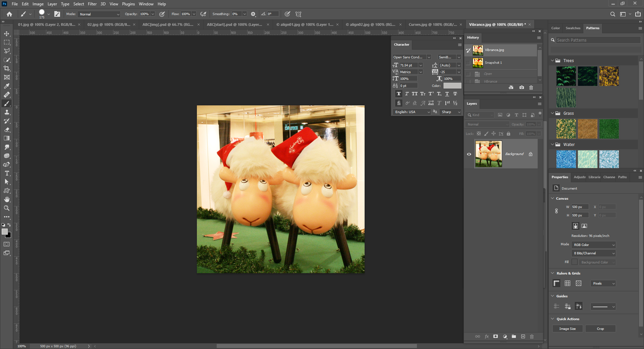
Task: Select the Eraser tool
Action: [7, 130]
